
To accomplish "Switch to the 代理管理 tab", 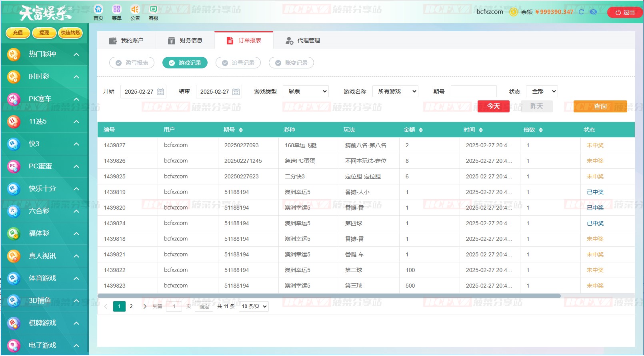I will tap(303, 40).
